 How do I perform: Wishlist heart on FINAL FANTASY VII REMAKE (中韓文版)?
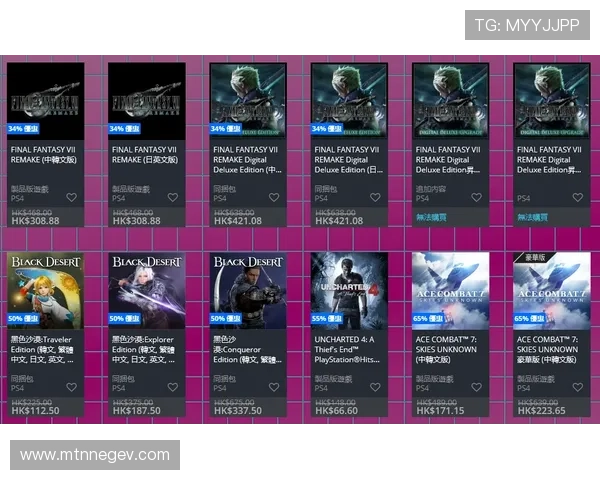tap(71, 198)
